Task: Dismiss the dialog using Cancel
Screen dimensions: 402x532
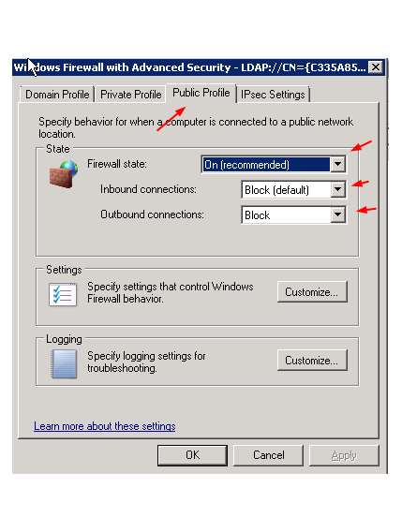Action: (x=268, y=455)
